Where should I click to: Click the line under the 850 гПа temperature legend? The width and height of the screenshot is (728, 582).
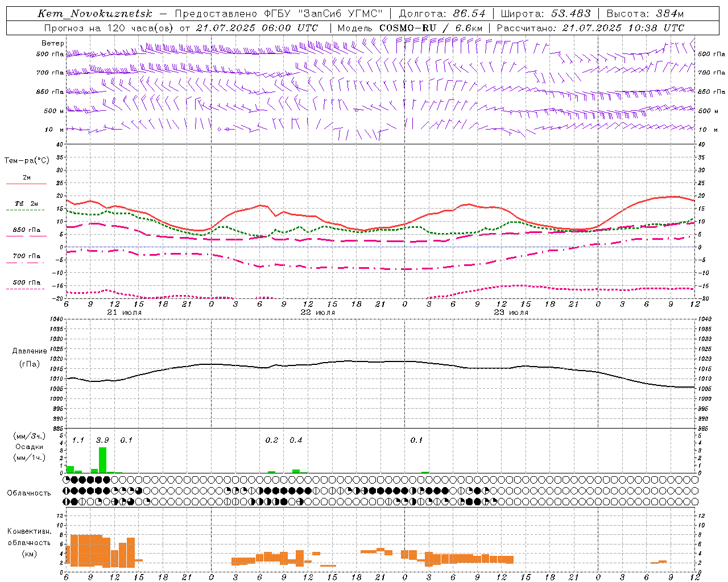[27, 236]
